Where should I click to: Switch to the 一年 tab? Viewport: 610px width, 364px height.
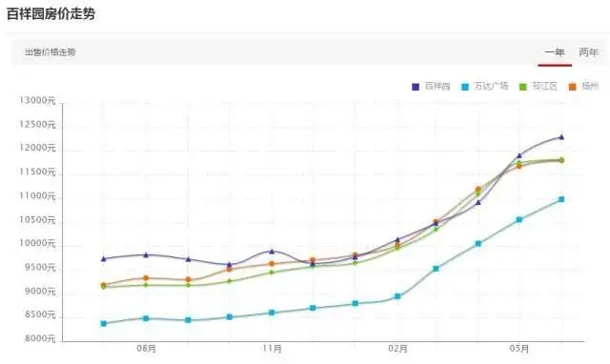555,52
